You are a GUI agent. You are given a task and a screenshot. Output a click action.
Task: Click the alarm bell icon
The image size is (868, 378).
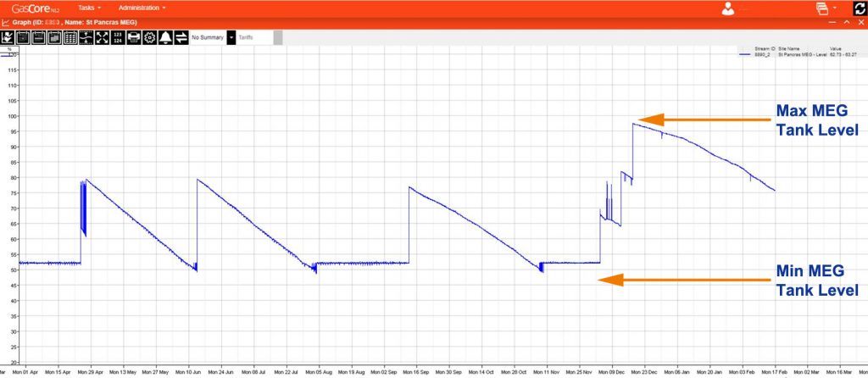(x=165, y=37)
